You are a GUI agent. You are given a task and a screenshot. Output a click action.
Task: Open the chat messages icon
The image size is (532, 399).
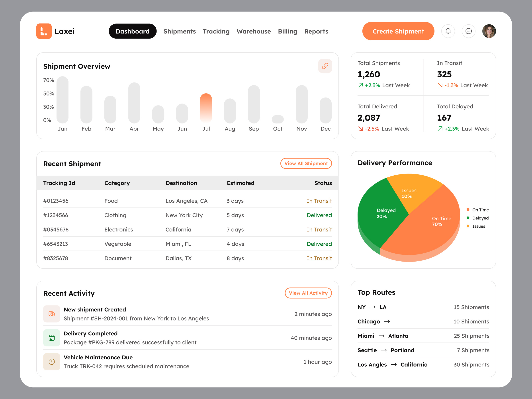tap(469, 31)
